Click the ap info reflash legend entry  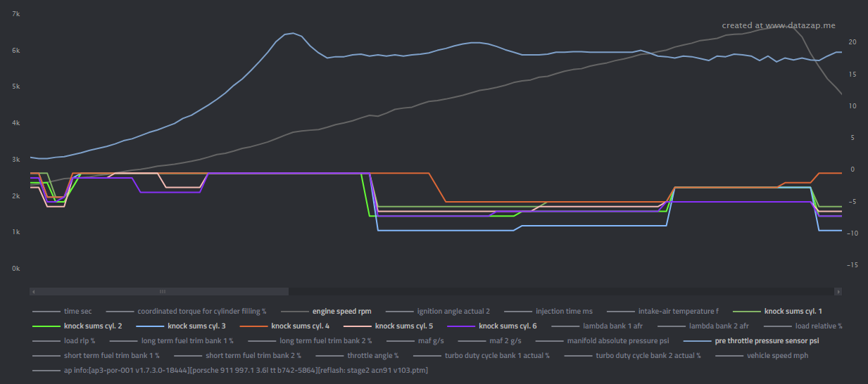pyautogui.click(x=246, y=370)
